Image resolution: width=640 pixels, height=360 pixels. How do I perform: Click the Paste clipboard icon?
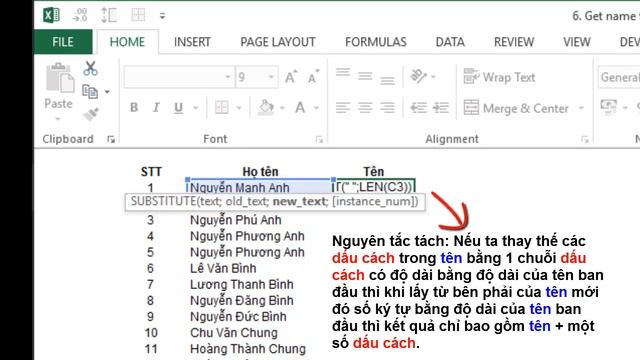[x=59, y=78]
